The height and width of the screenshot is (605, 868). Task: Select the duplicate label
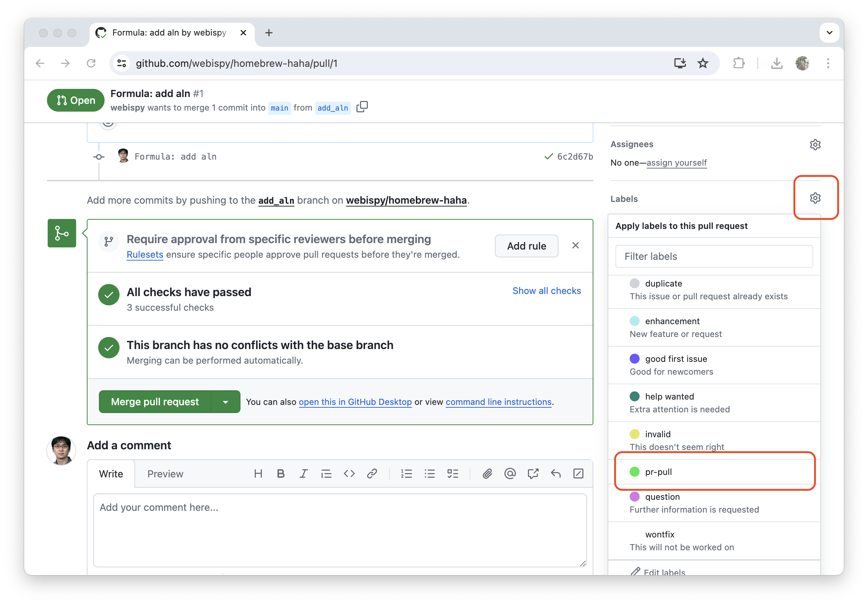pos(714,290)
